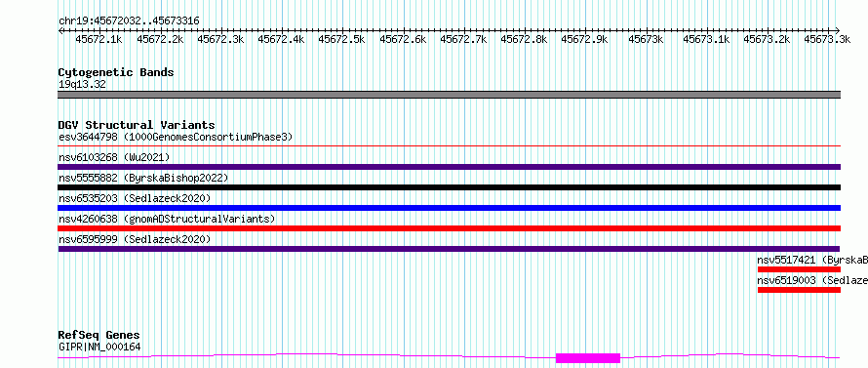Click the 45672.7k ruler tick label

point(463,39)
